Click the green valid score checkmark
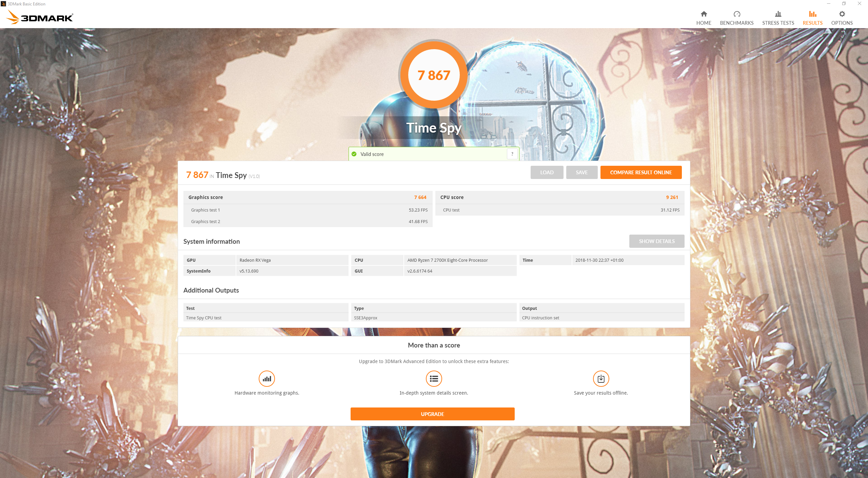The image size is (868, 478). tap(354, 154)
